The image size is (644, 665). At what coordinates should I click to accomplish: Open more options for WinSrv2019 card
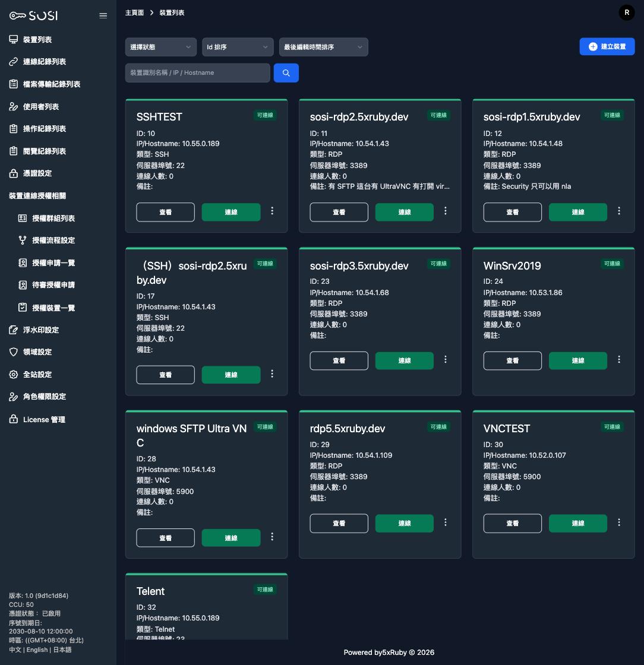pos(619,360)
